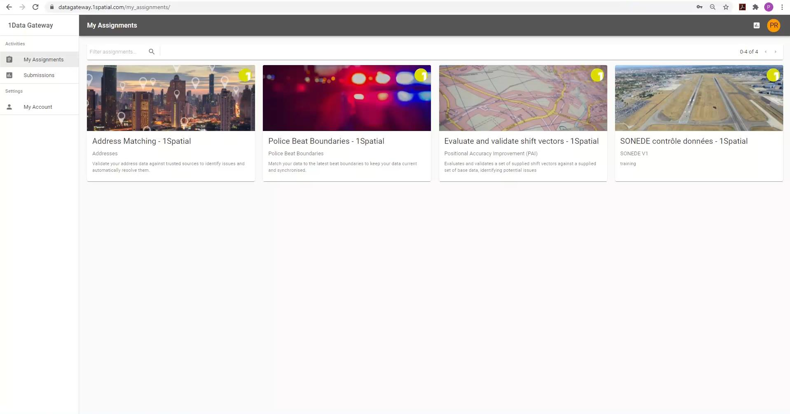Open the purple Chrome profile avatar
The height and width of the screenshot is (414, 790).
(x=768, y=7)
